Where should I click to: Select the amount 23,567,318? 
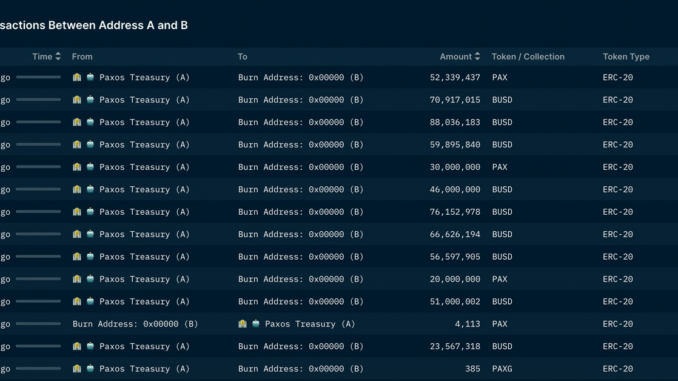point(455,346)
